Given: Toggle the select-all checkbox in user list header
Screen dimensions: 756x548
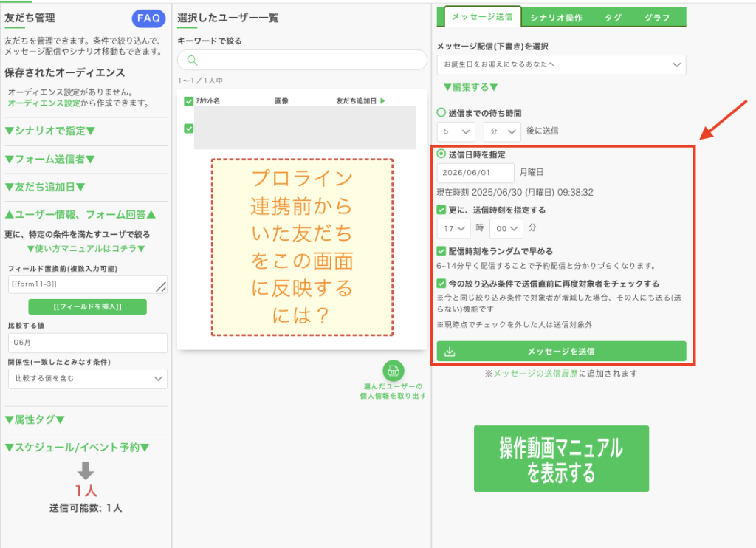Looking at the screenshot, I should pos(188,101).
